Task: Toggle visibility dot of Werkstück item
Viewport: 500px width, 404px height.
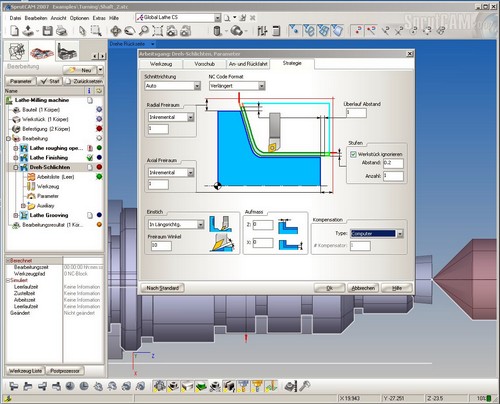Action: point(99,119)
